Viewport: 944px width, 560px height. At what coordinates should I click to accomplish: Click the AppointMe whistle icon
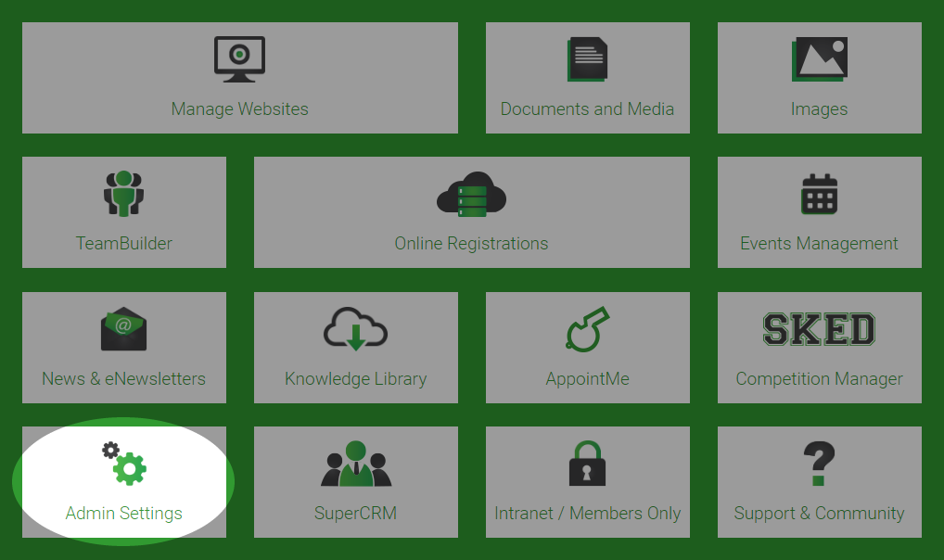588,329
